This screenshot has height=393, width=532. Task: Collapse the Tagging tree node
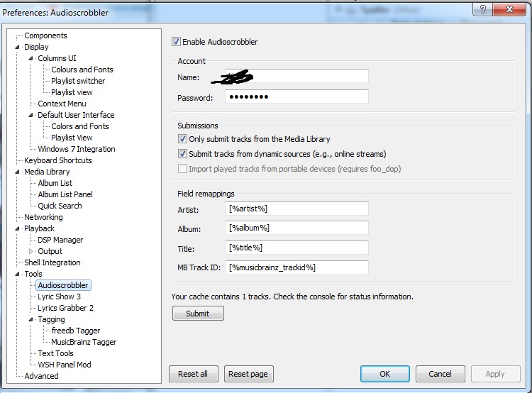point(31,319)
